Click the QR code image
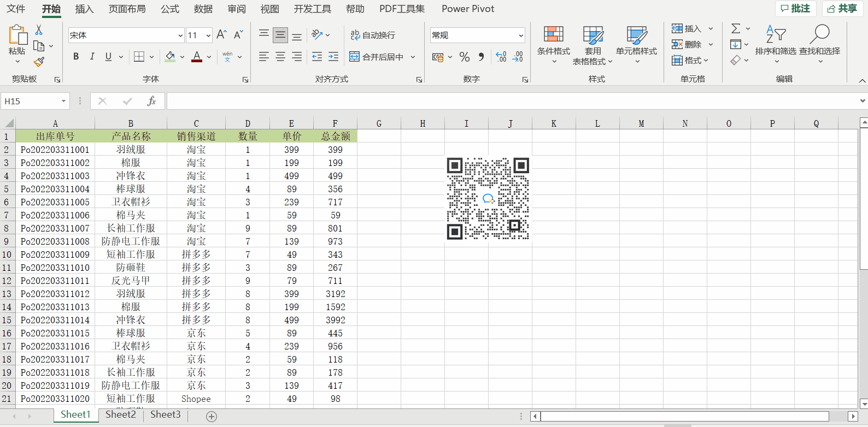This screenshot has width=868, height=427. (488, 199)
